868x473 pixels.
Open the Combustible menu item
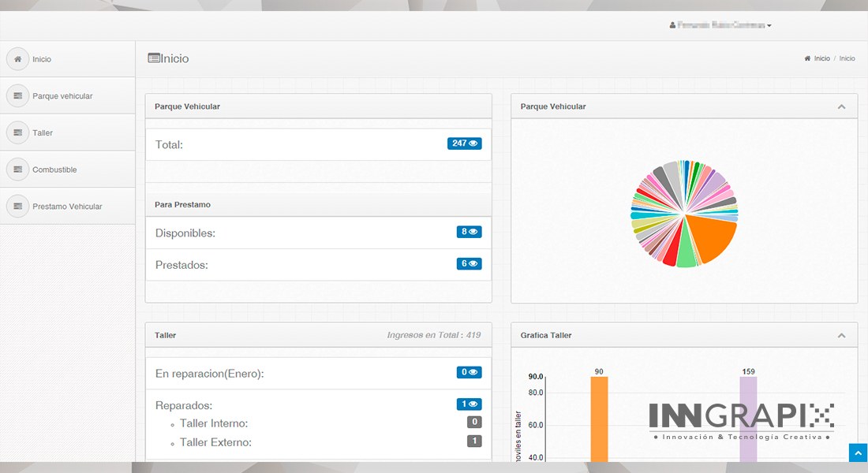pyautogui.click(x=54, y=169)
